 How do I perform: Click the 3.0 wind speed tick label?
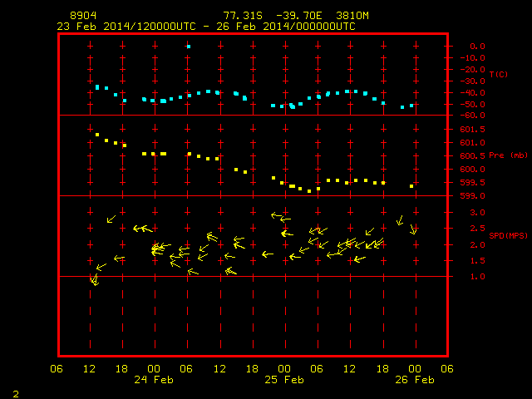477,213
